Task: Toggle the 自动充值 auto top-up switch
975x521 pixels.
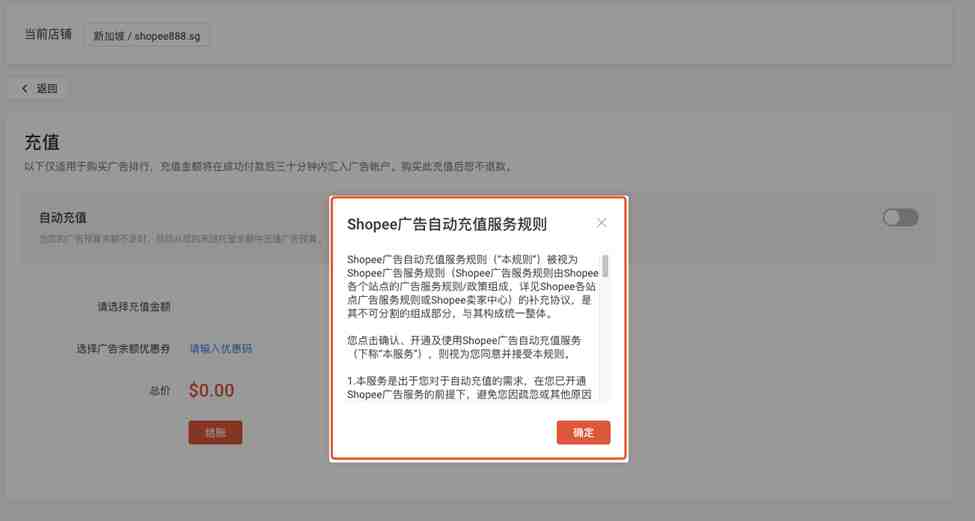Action: pos(900,218)
